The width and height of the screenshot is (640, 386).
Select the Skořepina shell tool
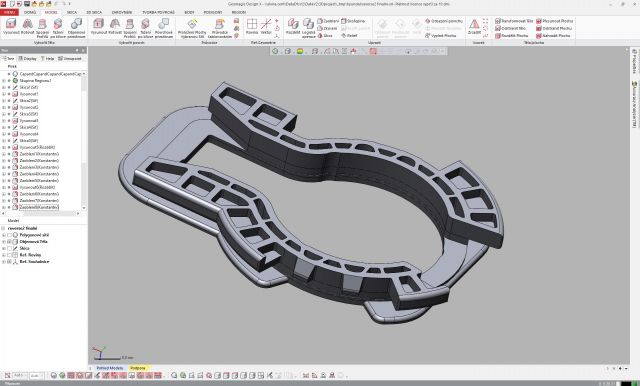click(353, 21)
